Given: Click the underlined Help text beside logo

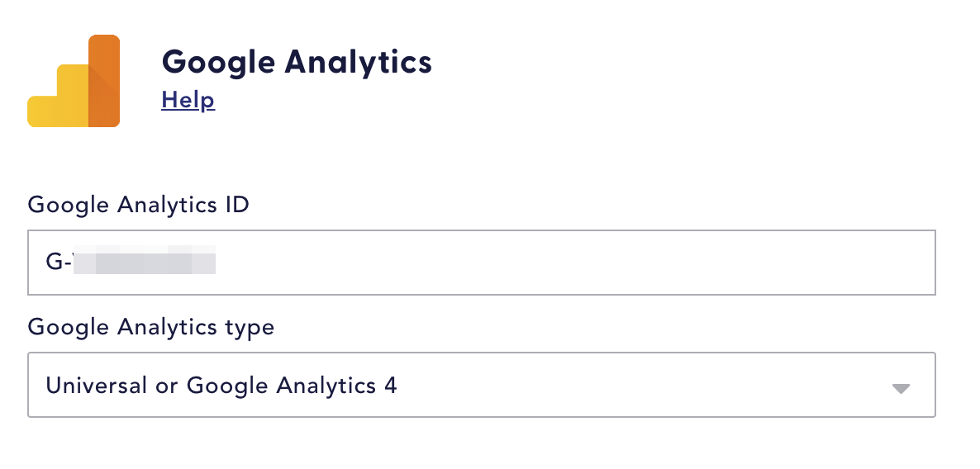Looking at the screenshot, I should point(188,100).
